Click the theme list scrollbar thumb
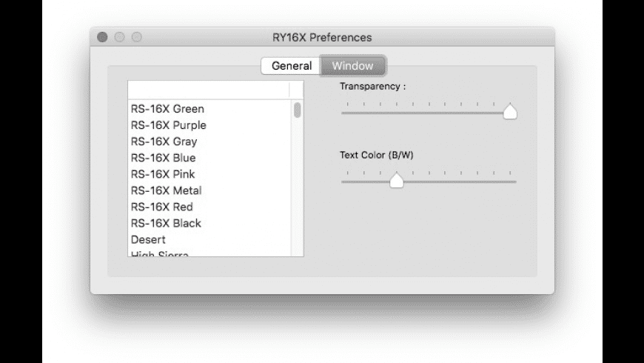This screenshot has height=363, width=644. [x=298, y=110]
